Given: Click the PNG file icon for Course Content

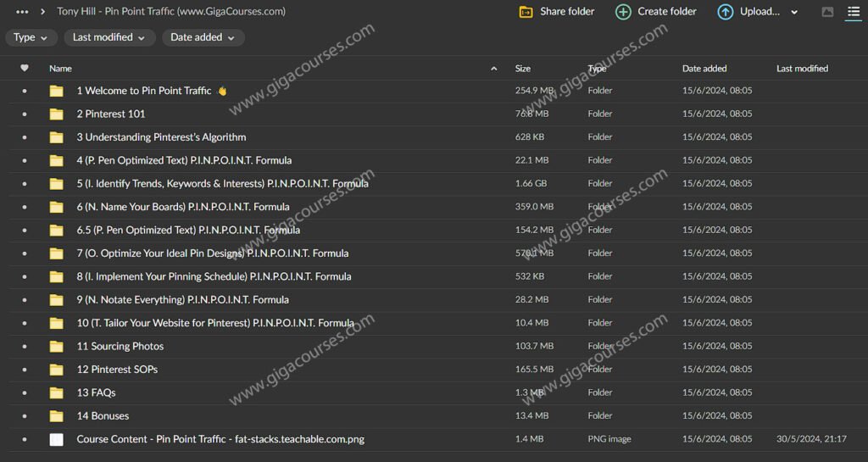Looking at the screenshot, I should [x=57, y=439].
